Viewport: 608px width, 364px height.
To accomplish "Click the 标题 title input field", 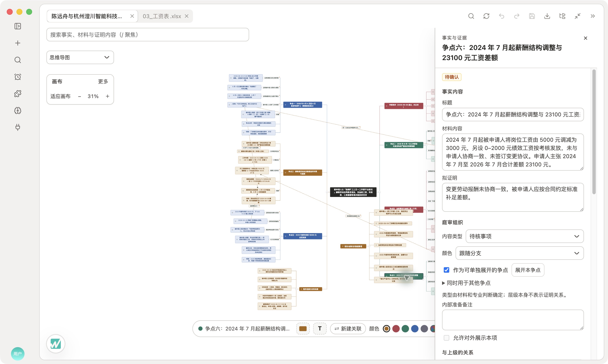I will tap(513, 115).
